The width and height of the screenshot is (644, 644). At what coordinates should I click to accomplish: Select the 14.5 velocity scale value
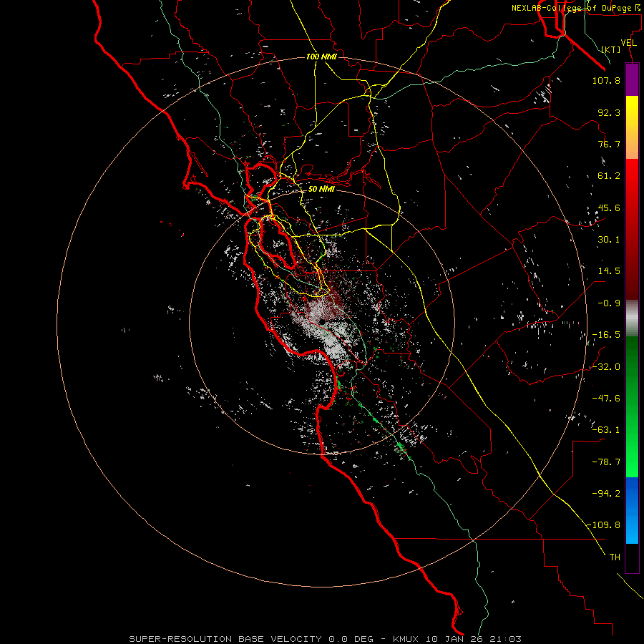click(609, 271)
